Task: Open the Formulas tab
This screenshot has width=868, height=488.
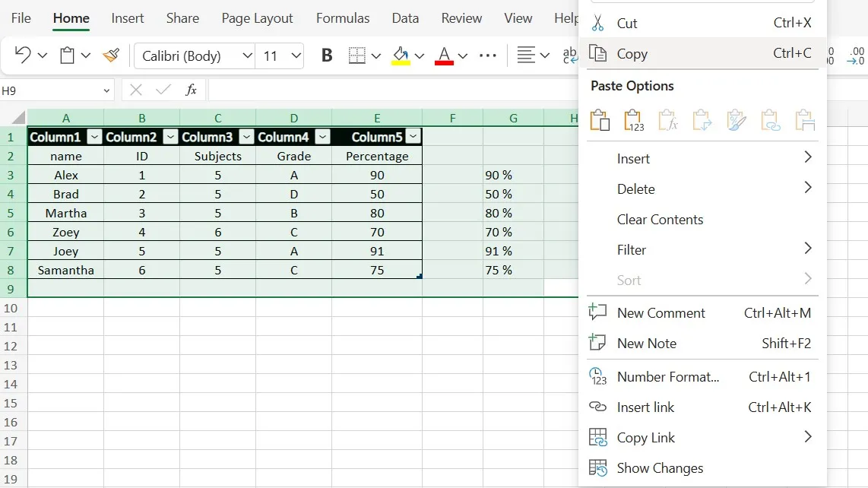Action: (343, 18)
